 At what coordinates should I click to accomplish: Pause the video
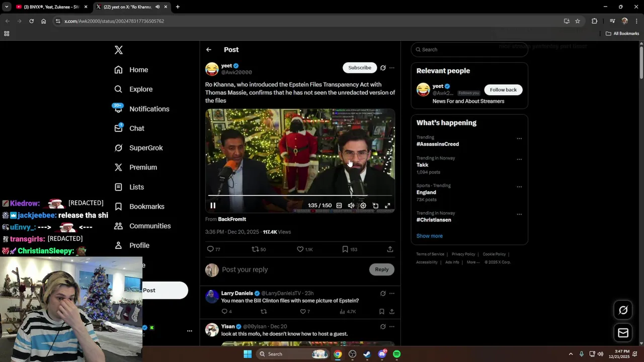(213, 206)
